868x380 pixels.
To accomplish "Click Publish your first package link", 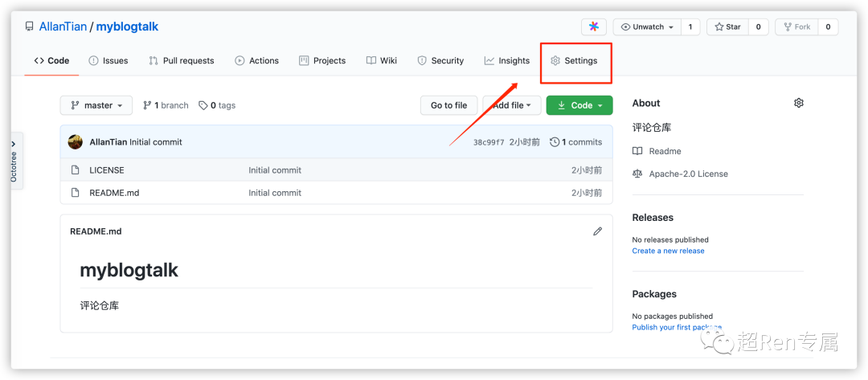I will 677,328.
